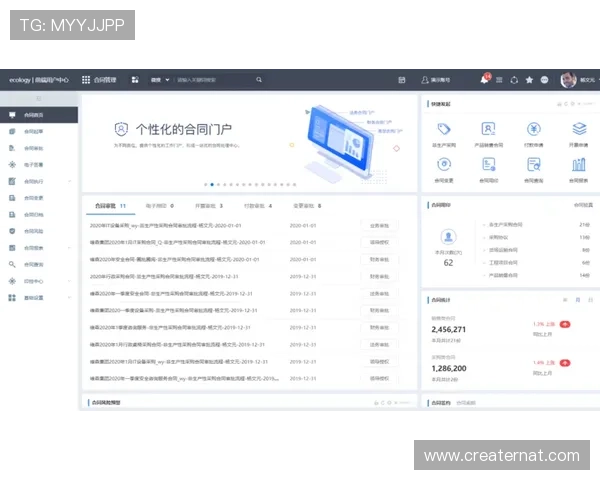
Task: Open 合同变更 in the left sidebar
Action: pyautogui.click(x=39, y=198)
